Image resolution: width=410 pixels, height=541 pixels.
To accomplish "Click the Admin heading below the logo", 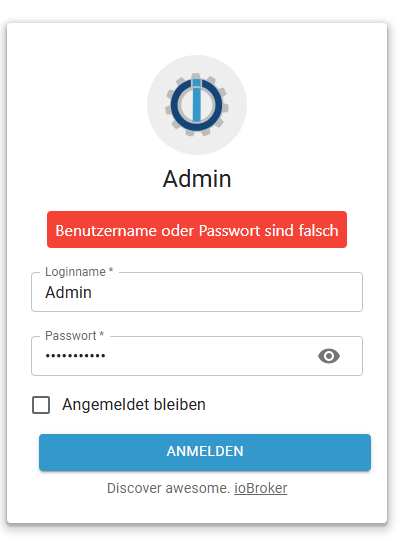I will (x=197, y=179).
